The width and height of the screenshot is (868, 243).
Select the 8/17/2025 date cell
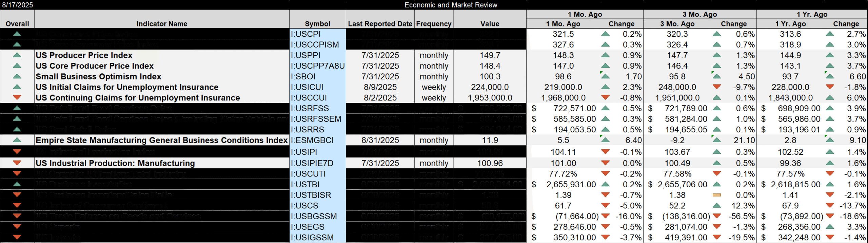coord(18,5)
